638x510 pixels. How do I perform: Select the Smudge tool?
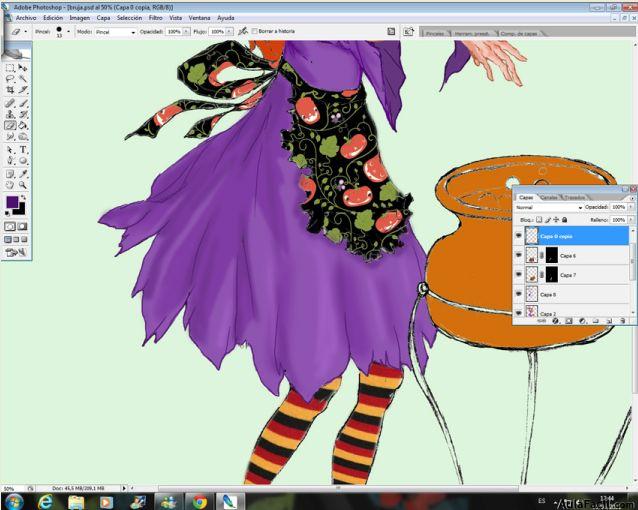point(10,136)
